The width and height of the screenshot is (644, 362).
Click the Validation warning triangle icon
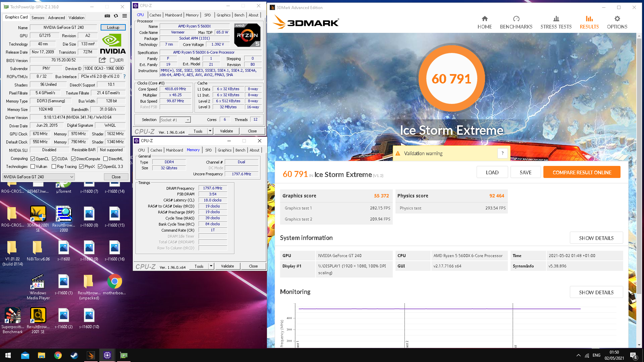[398, 154]
